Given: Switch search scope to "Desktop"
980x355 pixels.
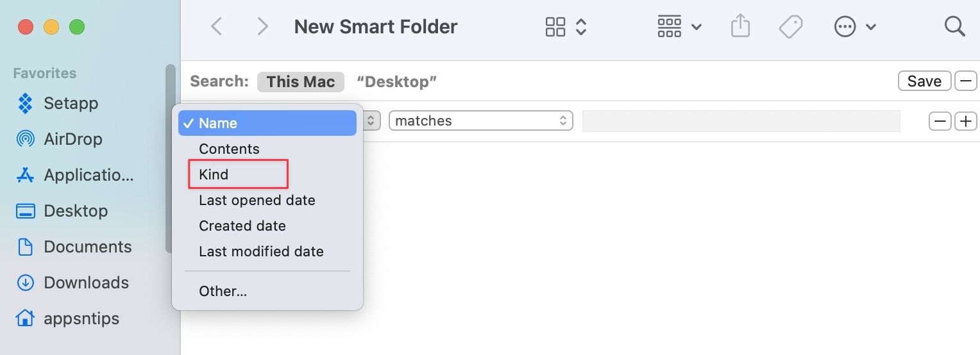Looking at the screenshot, I should [396, 82].
